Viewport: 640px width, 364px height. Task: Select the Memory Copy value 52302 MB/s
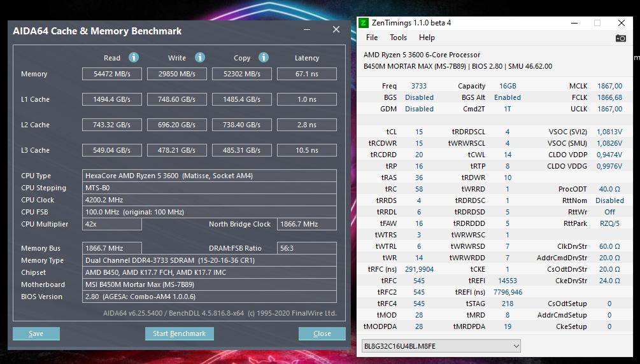point(241,74)
